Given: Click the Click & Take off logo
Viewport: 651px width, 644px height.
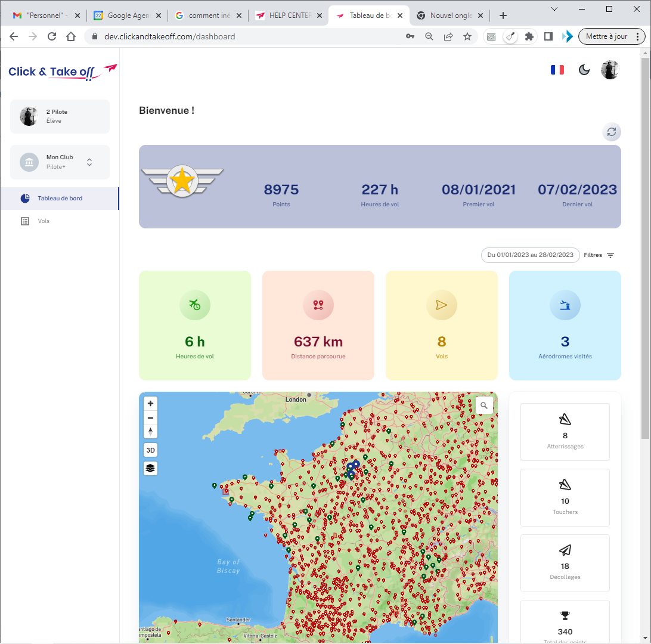Looking at the screenshot, I should (63, 72).
